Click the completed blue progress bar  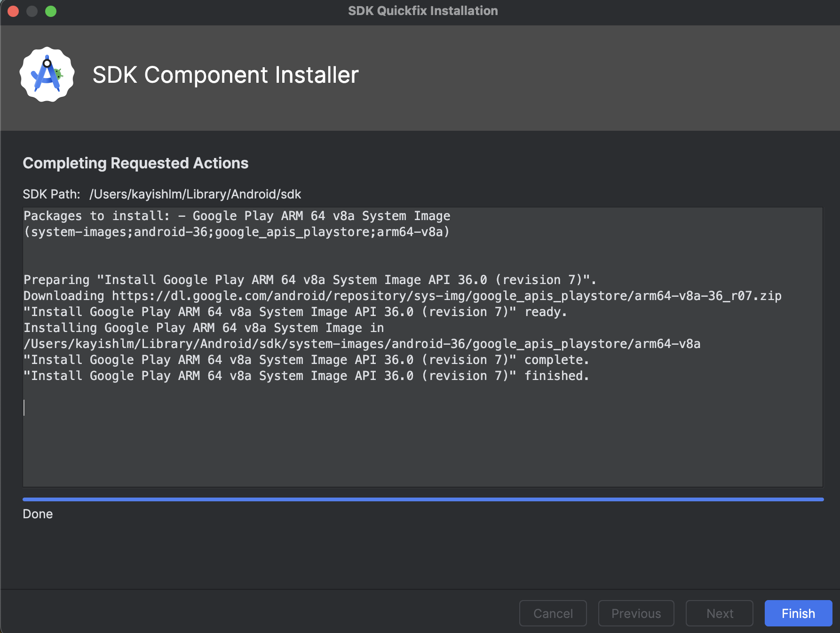tap(422, 499)
